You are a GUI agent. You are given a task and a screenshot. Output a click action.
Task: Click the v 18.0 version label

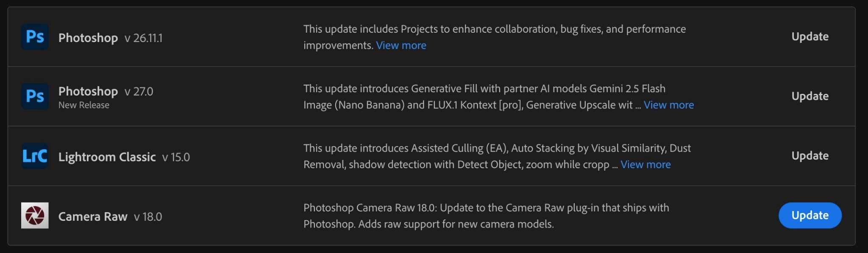[148, 216]
